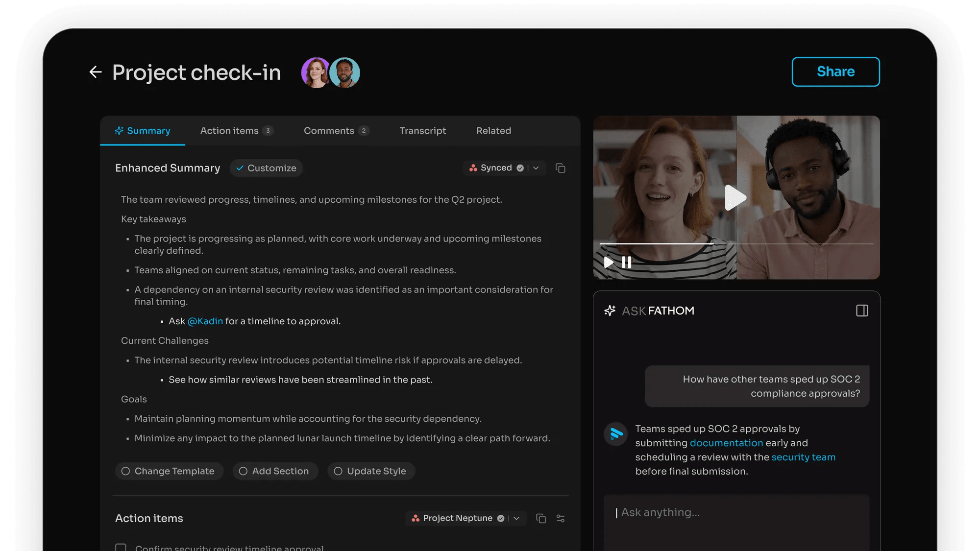Open the Related tab

point(493,131)
